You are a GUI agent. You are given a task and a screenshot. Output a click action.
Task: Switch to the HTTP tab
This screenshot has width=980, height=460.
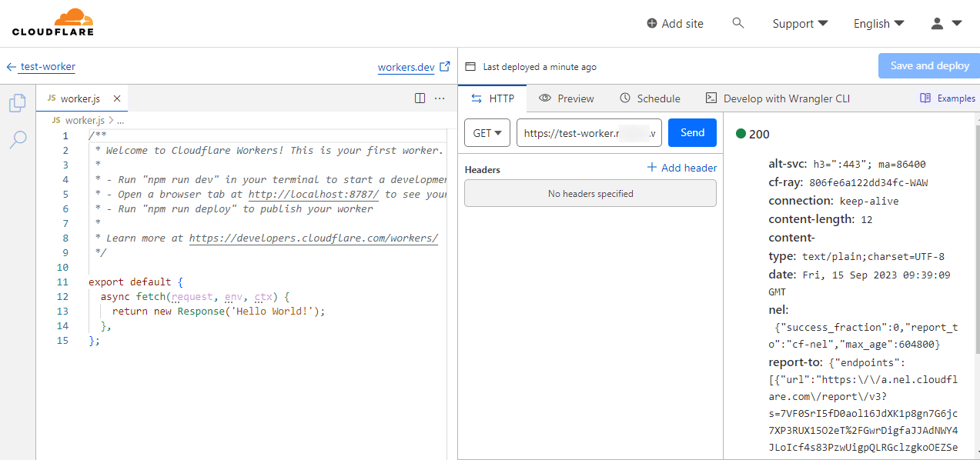tap(491, 98)
